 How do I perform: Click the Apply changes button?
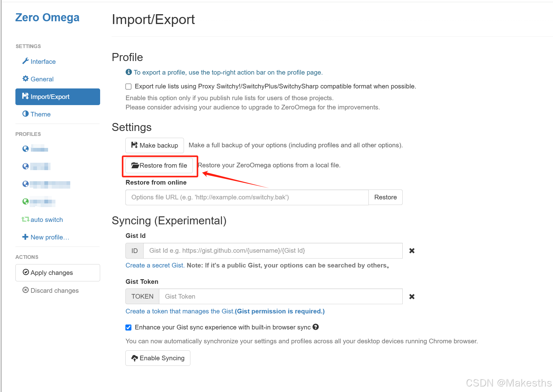(58, 273)
